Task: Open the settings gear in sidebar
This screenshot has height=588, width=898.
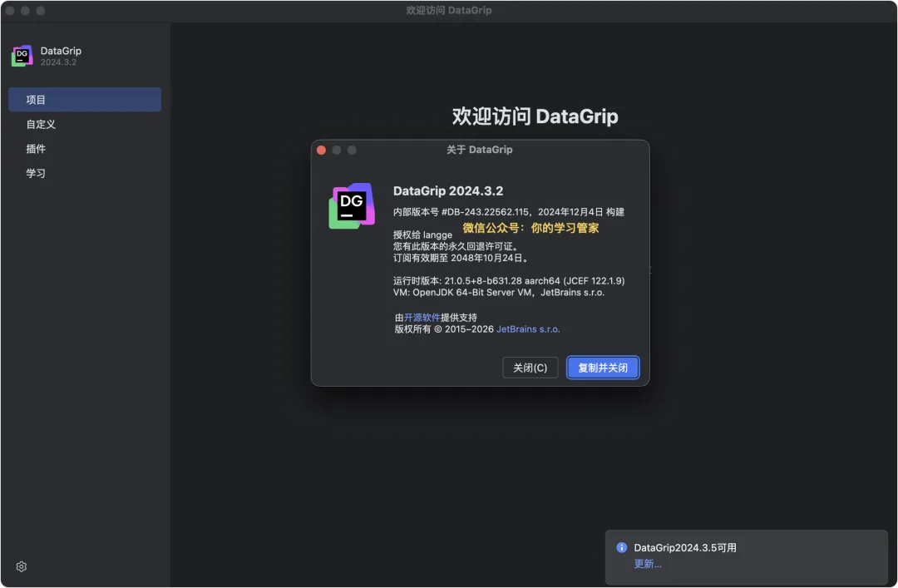Action: [x=21, y=566]
